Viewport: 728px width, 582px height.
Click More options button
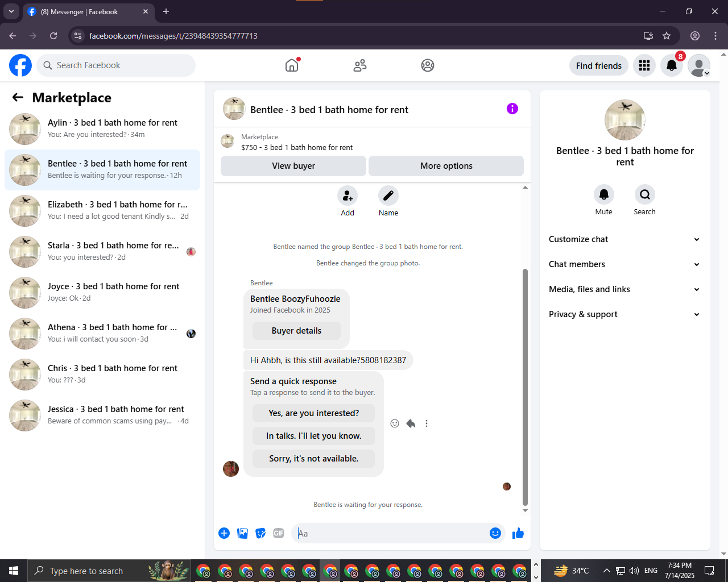[x=446, y=166]
